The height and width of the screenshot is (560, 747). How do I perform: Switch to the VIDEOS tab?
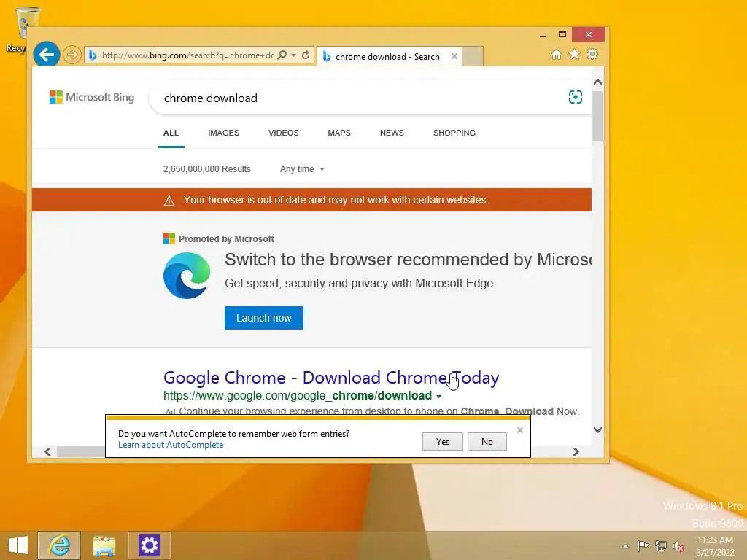tap(284, 133)
